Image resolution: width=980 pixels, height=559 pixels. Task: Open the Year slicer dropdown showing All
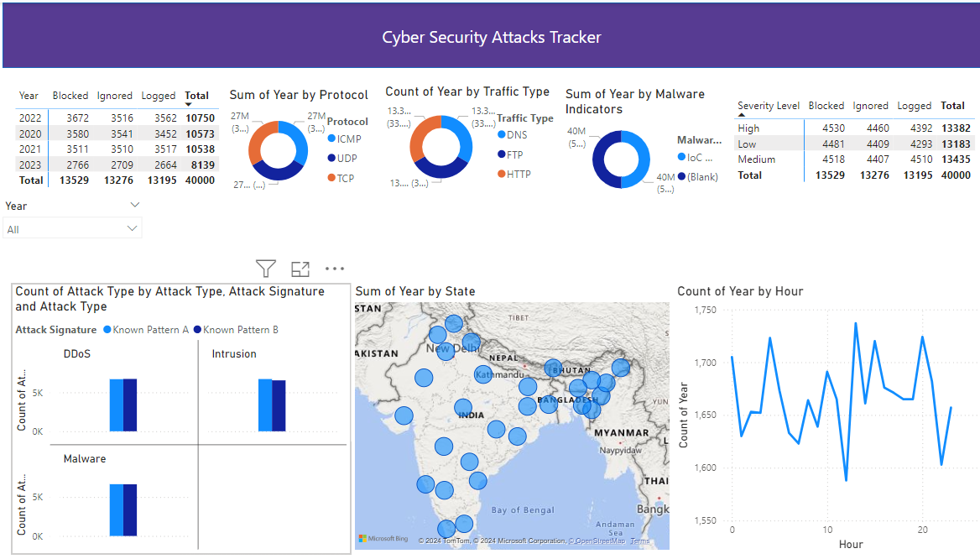point(72,228)
